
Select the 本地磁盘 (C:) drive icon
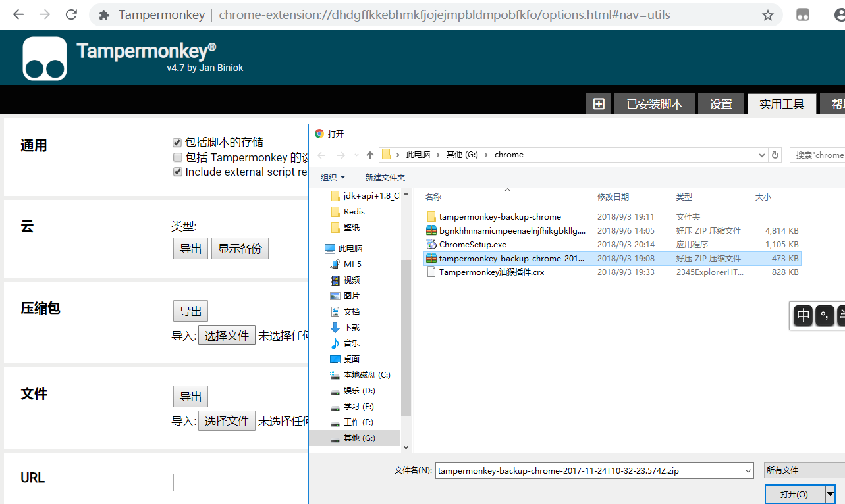click(335, 375)
